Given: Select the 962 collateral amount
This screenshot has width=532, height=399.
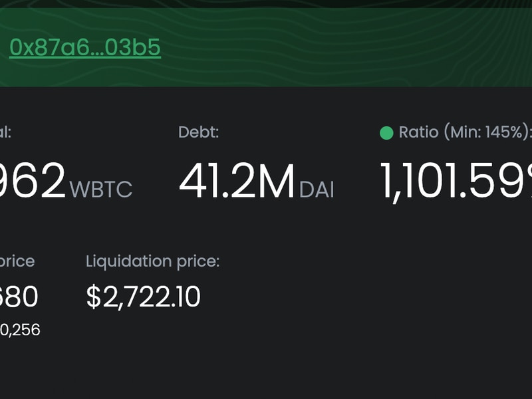Looking at the screenshot, I should point(33,180).
